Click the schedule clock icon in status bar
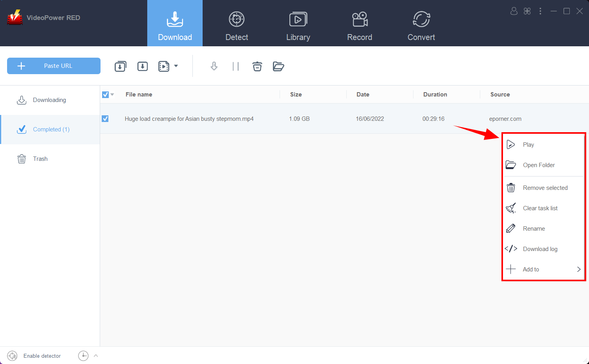 (83, 356)
